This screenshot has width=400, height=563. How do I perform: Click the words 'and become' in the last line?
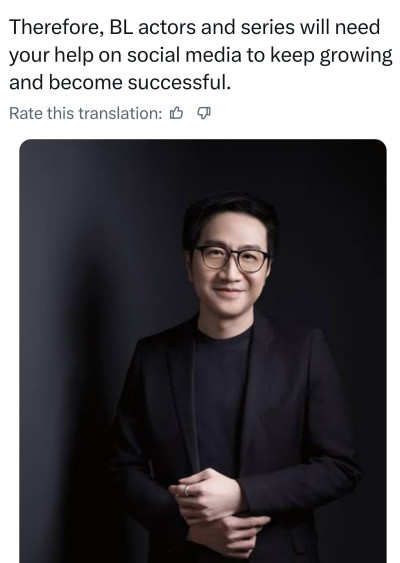point(65,83)
